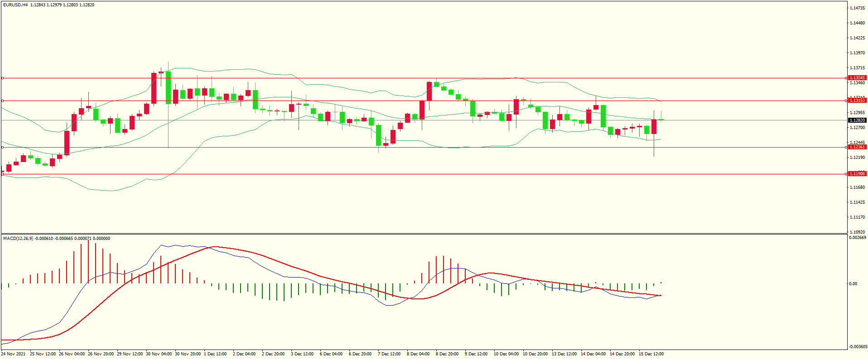The height and width of the screenshot is (359, 868).
Task: Click the 1.12700 price scale label
Action: point(857,128)
